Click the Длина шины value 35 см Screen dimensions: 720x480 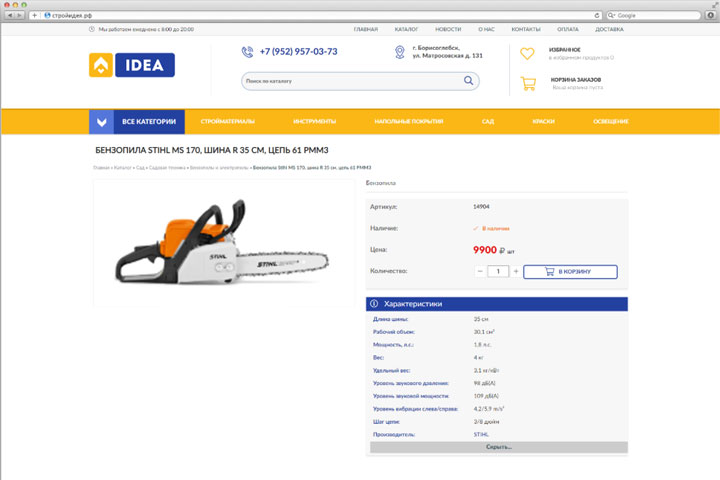pyautogui.click(x=481, y=319)
